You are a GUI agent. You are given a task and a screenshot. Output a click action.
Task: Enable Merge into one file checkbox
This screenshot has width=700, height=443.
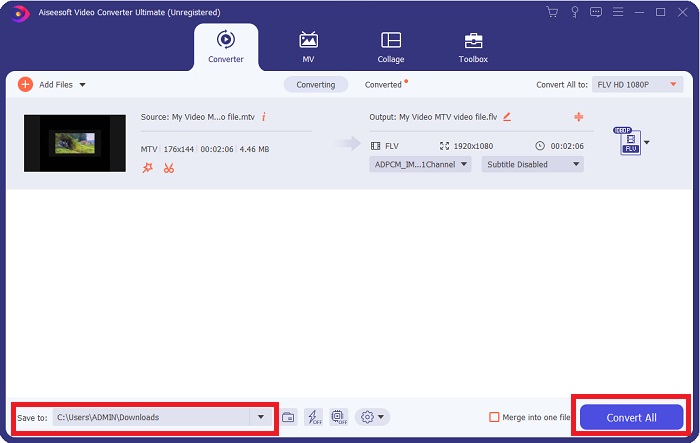coord(494,417)
